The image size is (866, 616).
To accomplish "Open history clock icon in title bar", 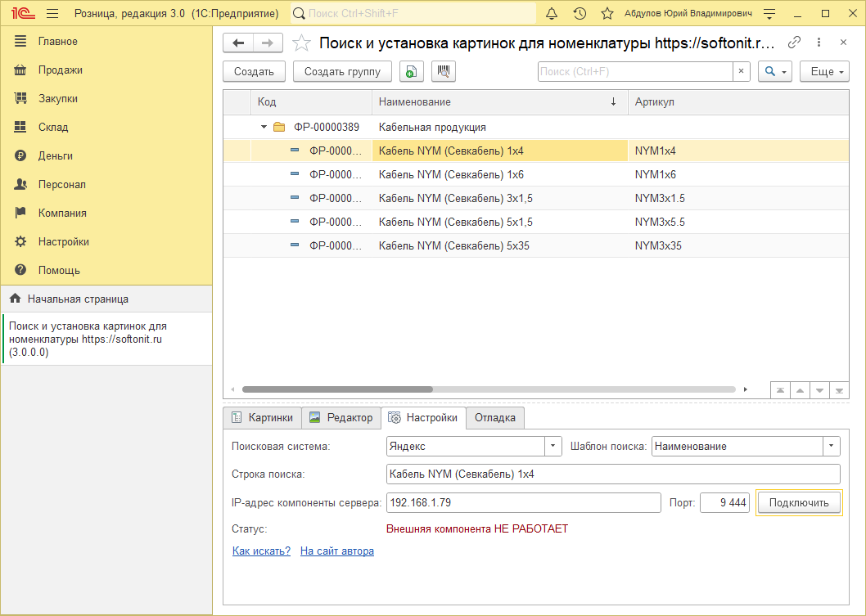I will coord(580,14).
